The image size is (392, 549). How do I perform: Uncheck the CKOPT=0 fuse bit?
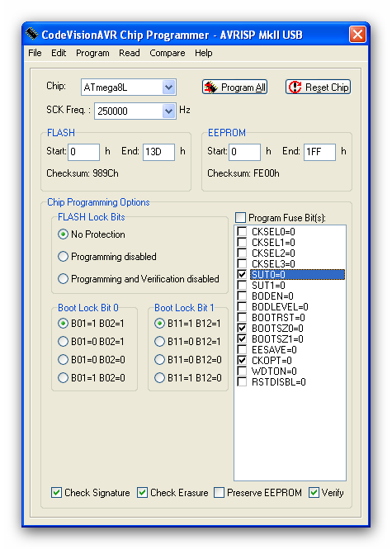click(x=242, y=360)
